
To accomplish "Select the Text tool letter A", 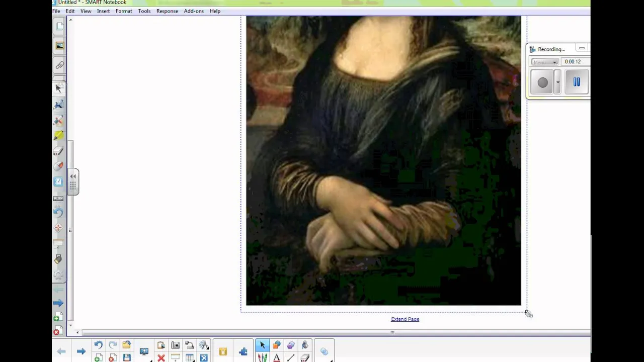I will point(276,358).
